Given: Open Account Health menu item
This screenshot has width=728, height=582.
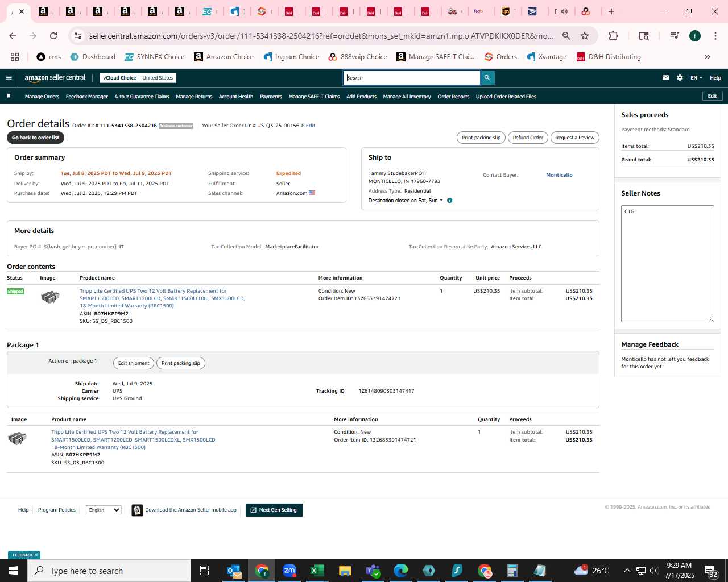Looking at the screenshot, I should coord(236,97).
